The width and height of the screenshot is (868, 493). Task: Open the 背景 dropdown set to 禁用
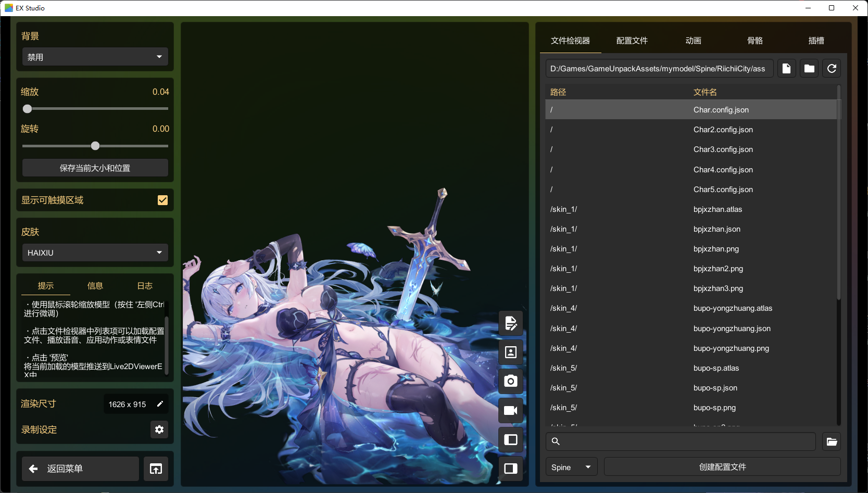[95, 57]
